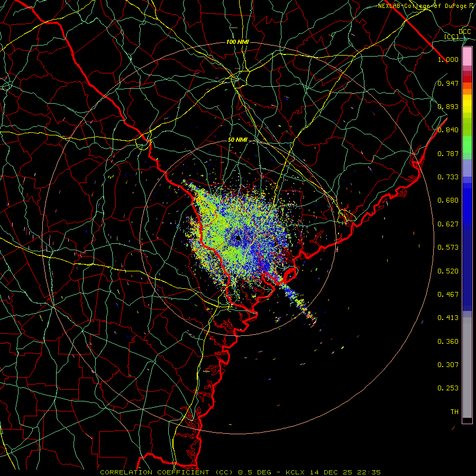
Task: Click the 0.733 color scale label
Action: [x=448, y=177]
